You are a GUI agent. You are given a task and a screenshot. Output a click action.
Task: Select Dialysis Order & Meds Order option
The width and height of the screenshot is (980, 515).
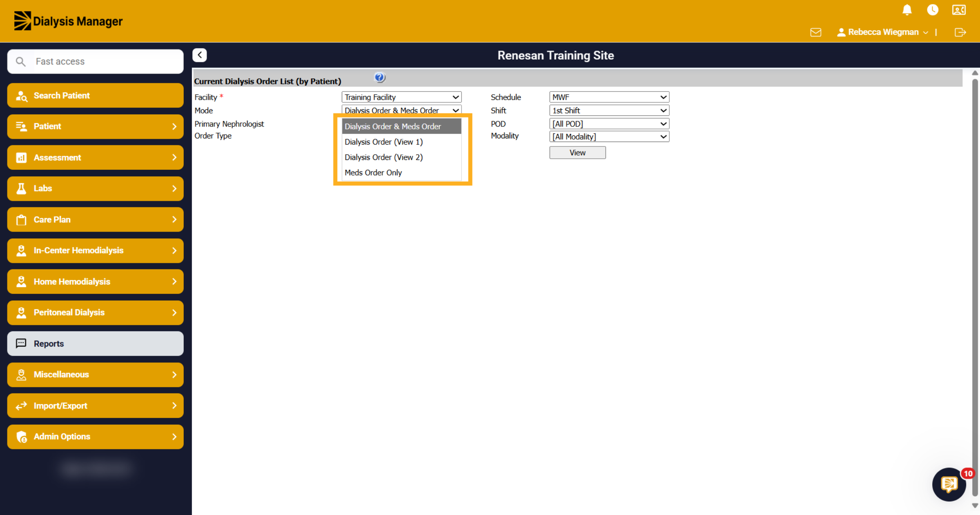tap(401, 127)
